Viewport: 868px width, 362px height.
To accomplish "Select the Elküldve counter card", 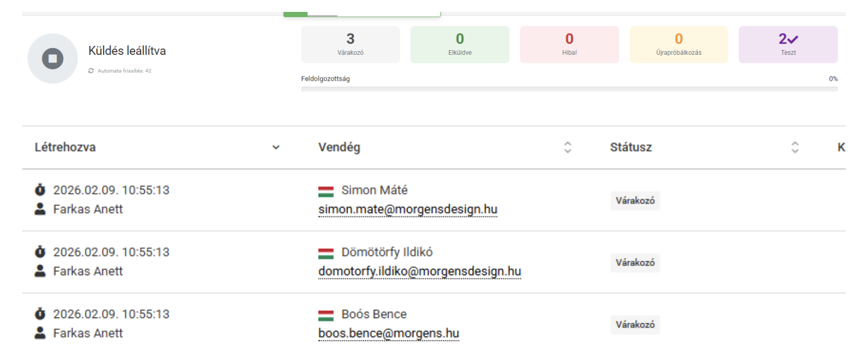I will pyautogui.click(x=460, y=44).
